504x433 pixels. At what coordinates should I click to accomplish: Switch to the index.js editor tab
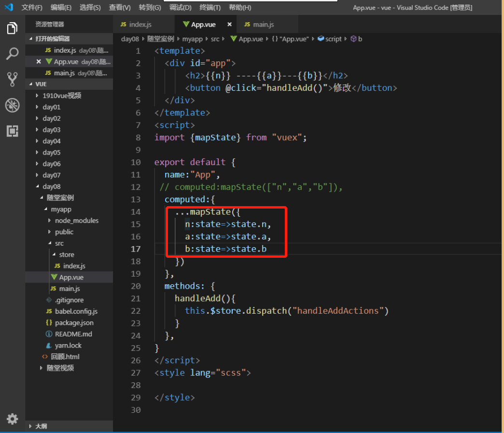click(x=143, y=25)
